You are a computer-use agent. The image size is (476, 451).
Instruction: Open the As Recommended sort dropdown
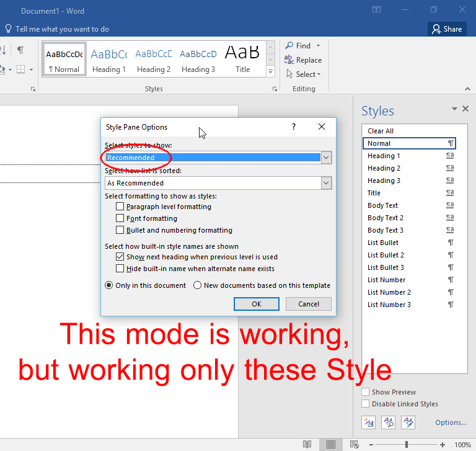click(x=326, y=183)
